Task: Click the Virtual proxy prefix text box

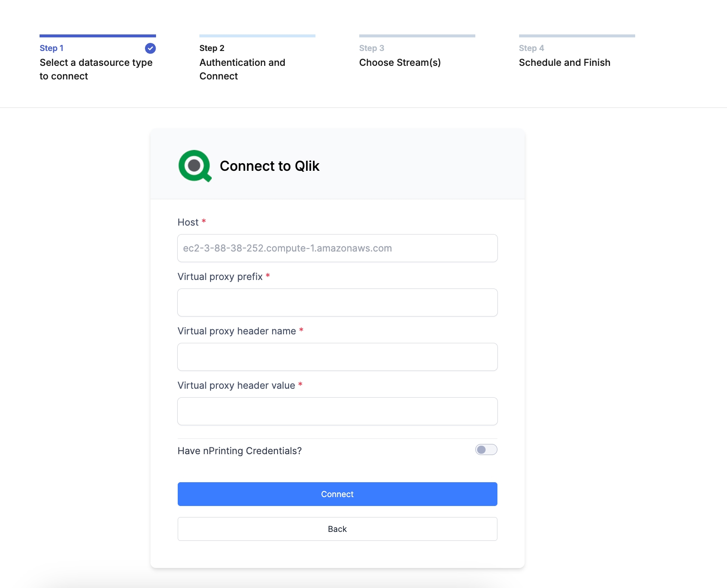Action: click(337, 302)
